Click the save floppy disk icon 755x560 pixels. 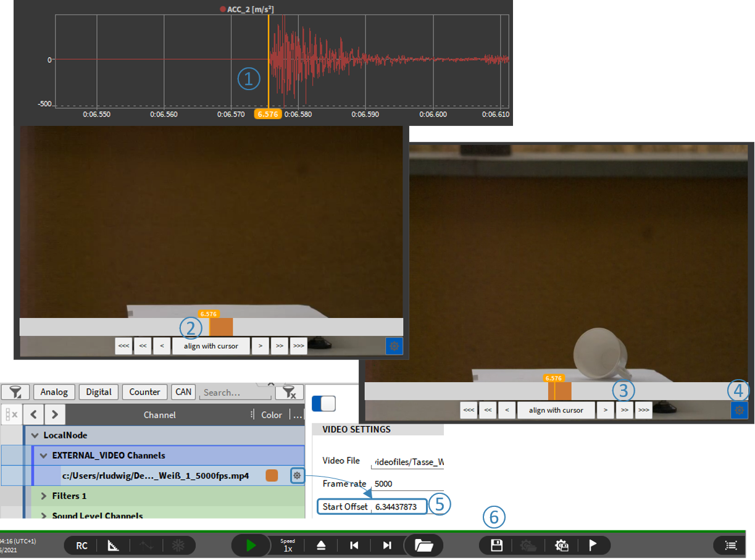click(x=496, y=545)
